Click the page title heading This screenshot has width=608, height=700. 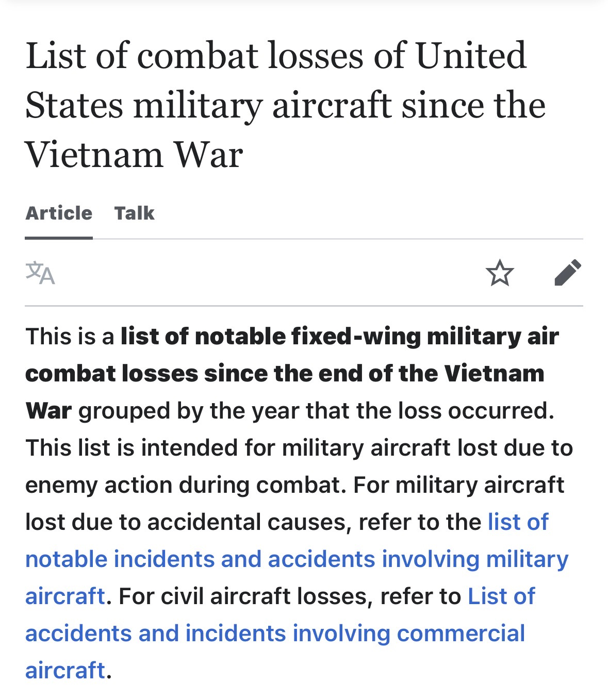(x=285, y=105)
